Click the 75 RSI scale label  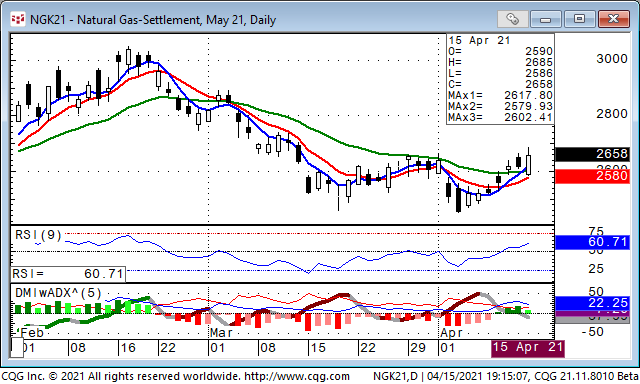click(x=596, y=231)
